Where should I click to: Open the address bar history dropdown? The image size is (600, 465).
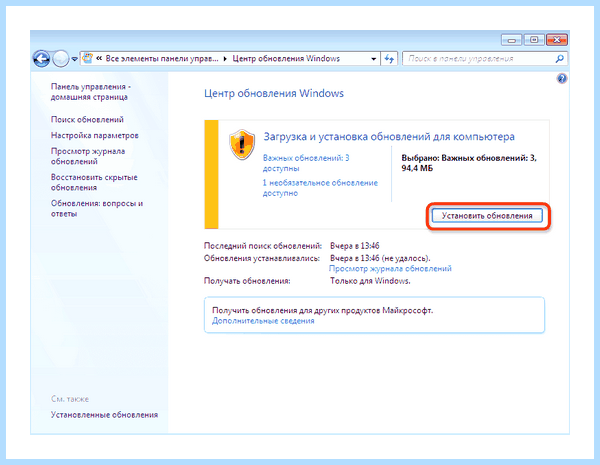(373, 59)
